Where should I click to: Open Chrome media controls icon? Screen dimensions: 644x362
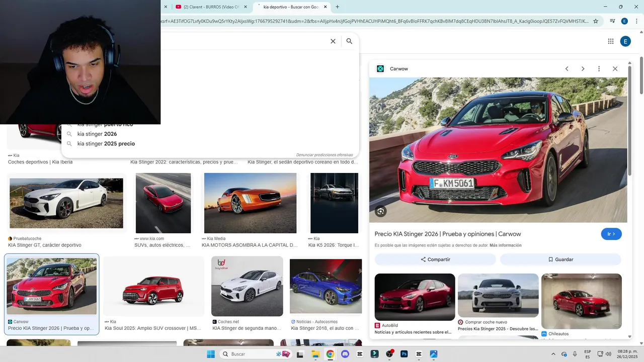[x=612, y=21]
